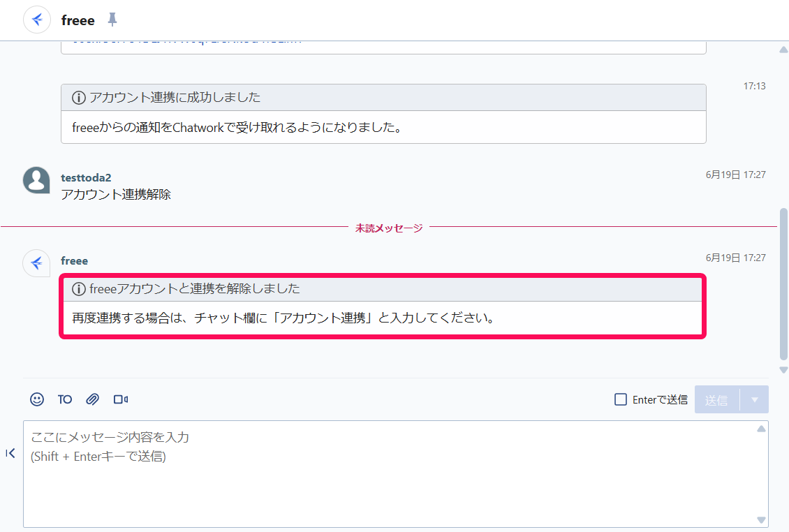Open the emoji picker smiley icon
Screen dimensions: 789x532
click(37, 399)
